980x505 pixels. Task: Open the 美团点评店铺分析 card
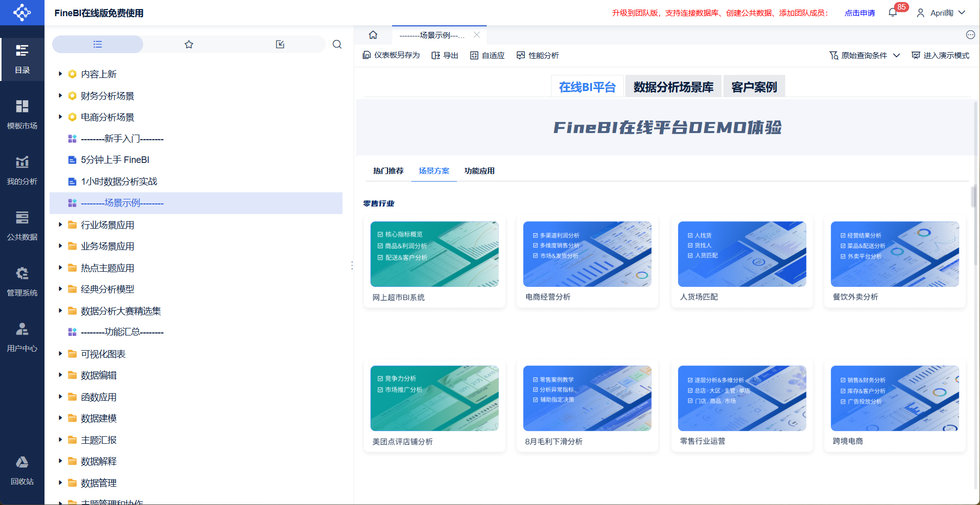pyautogui.click(x=435, y=406)
